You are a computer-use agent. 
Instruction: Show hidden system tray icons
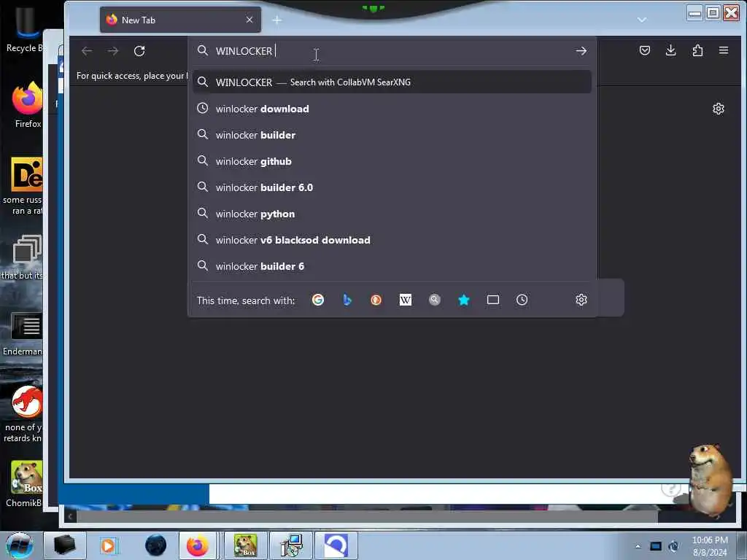click(638, 546)
